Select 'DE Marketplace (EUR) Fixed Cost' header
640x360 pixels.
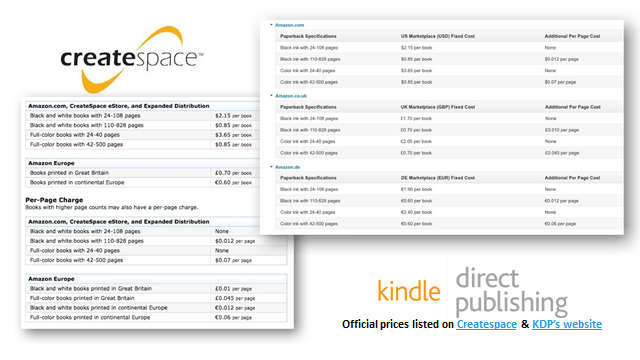pos(438,178)
